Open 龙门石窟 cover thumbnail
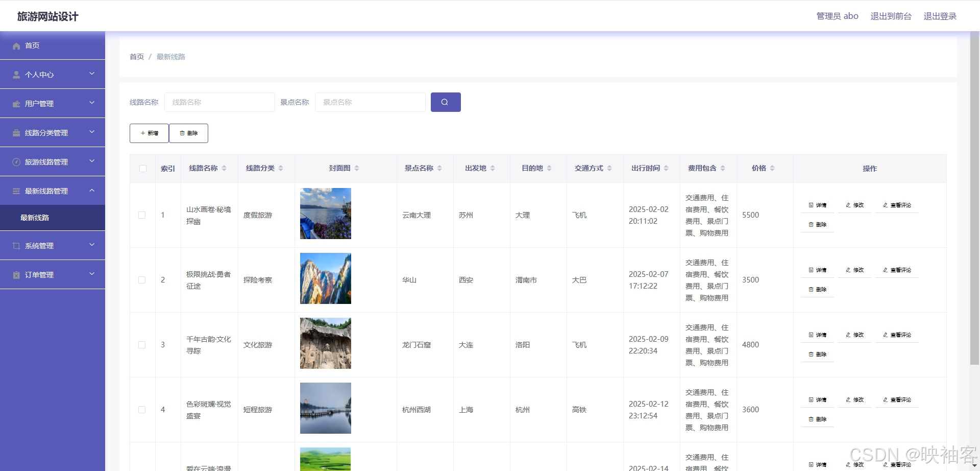Screen dimensions: 980x471 click(x=326, y=343)
